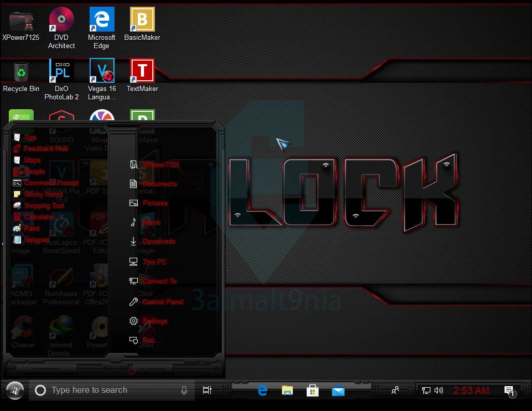Click the red power button in Start menu

pos(132,370)
